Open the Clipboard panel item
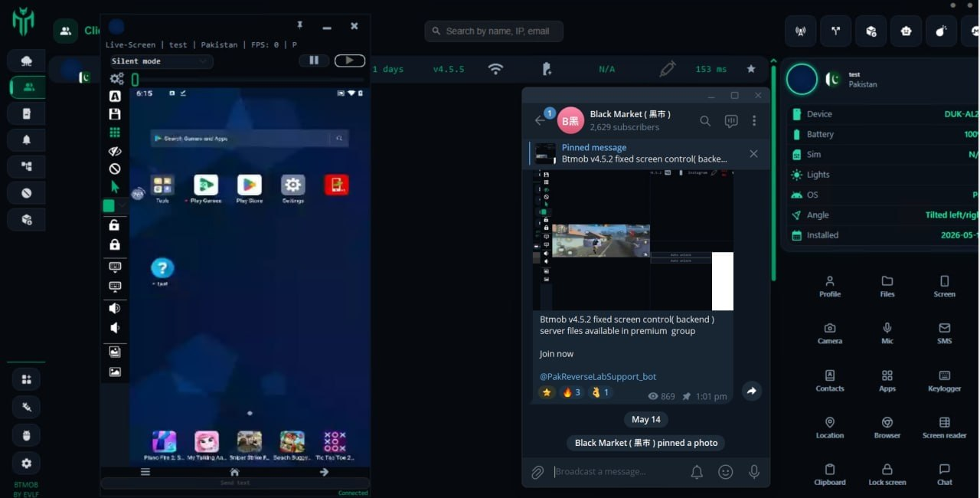This screenshot has height=498, width=980. 830,474
